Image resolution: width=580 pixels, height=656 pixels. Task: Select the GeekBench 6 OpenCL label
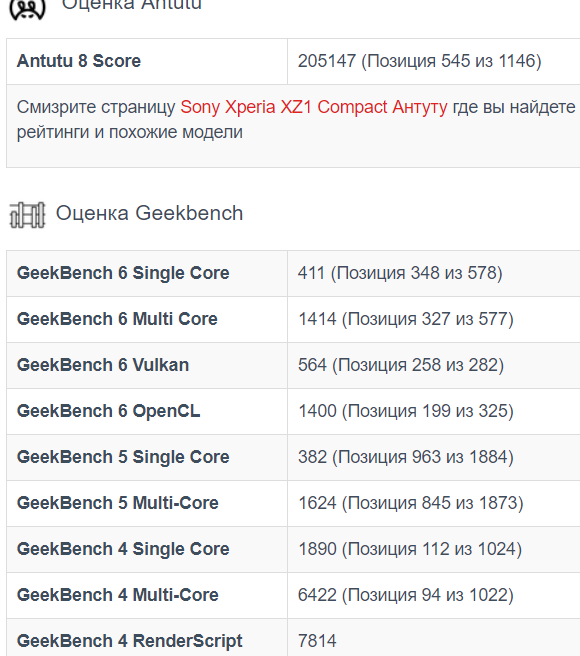(x=108, y=411)
